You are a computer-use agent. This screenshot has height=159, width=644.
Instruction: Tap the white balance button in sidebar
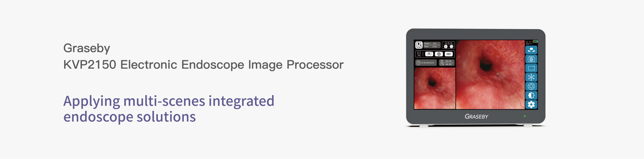pos(531,50)
